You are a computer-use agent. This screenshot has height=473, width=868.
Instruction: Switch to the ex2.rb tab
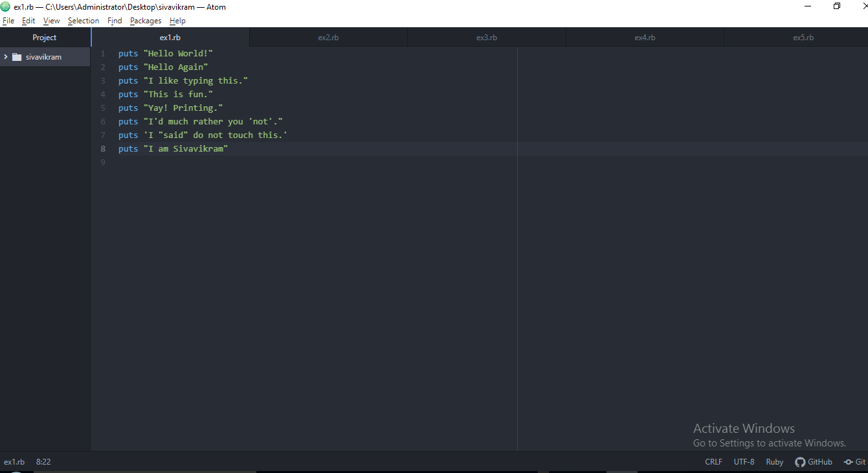point(328,37)
